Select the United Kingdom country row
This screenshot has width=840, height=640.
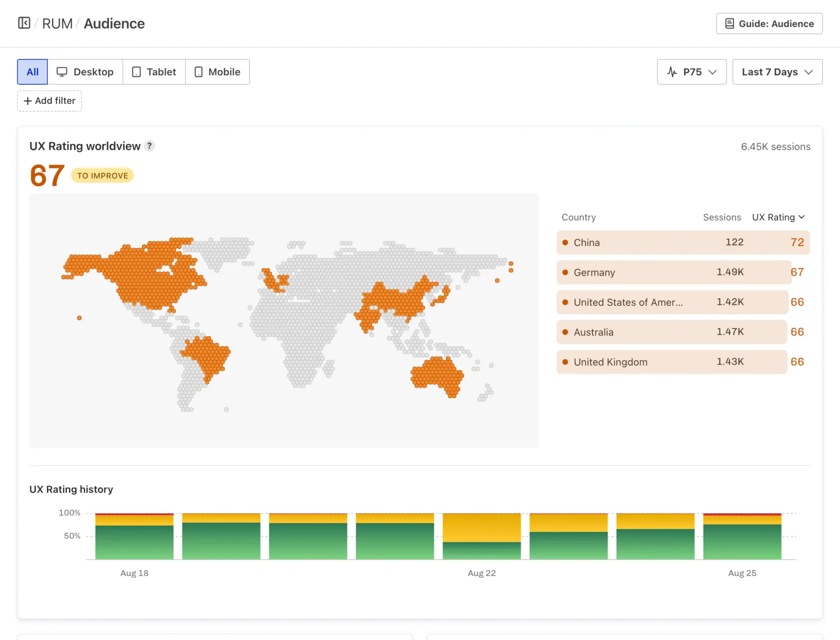683,362
